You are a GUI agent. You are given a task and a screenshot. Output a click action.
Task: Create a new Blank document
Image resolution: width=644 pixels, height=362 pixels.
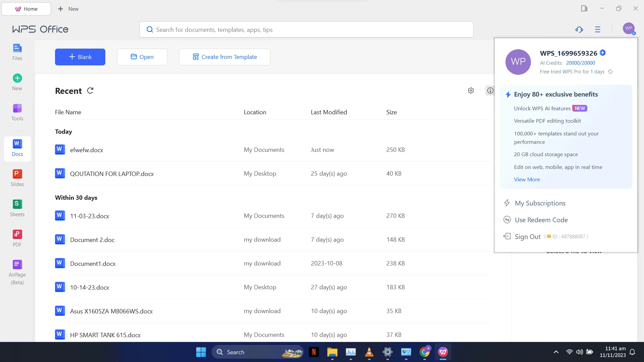tap(80, 57)
